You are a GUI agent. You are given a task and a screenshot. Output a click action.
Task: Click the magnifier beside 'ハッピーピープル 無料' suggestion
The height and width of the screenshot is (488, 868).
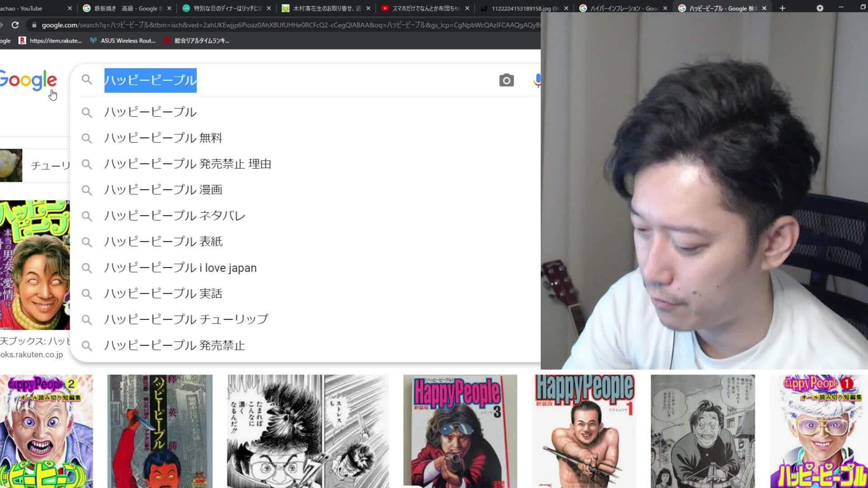coord(87,138)
